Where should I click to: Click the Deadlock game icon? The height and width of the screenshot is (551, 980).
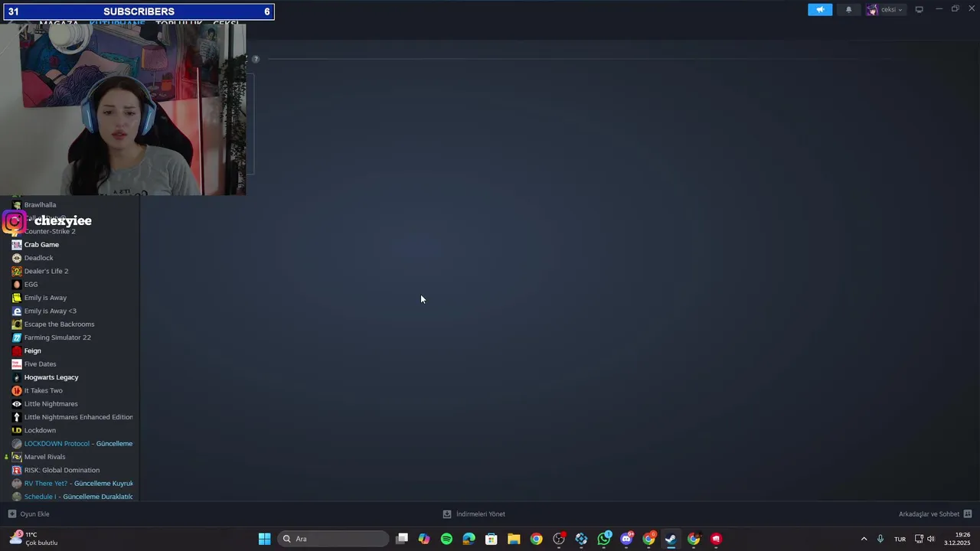tap(17, 258)
